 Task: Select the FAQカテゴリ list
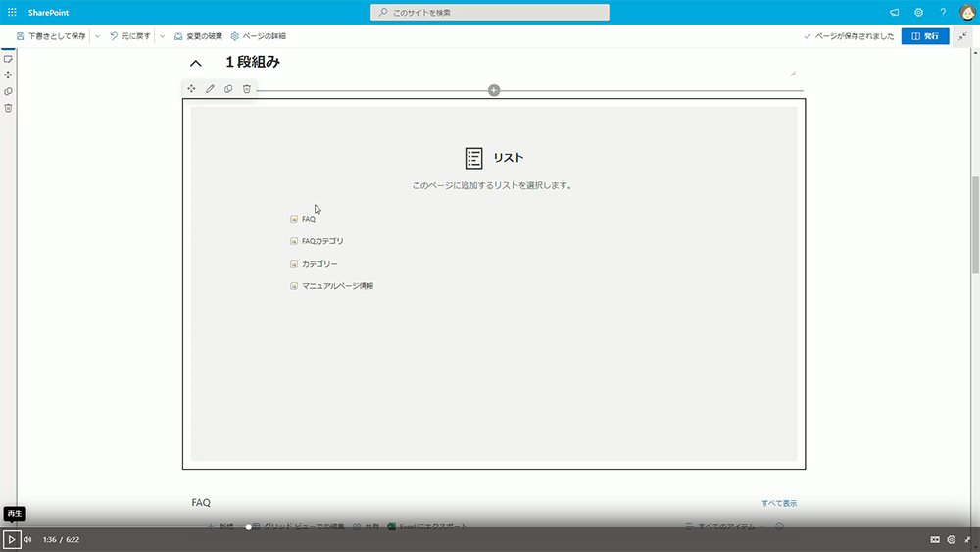(x=317, y=241)
